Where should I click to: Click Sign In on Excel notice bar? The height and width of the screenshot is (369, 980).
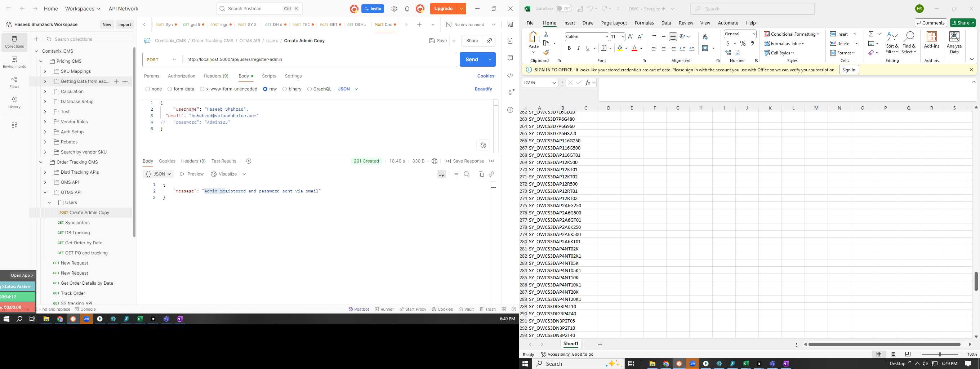pos(849,70)
